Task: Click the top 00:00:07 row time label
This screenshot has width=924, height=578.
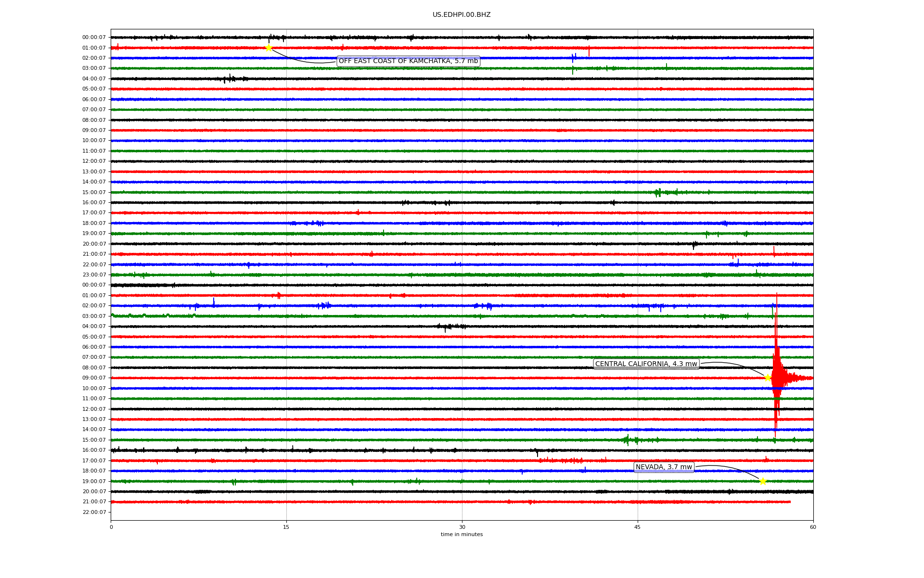Action: 94,38
